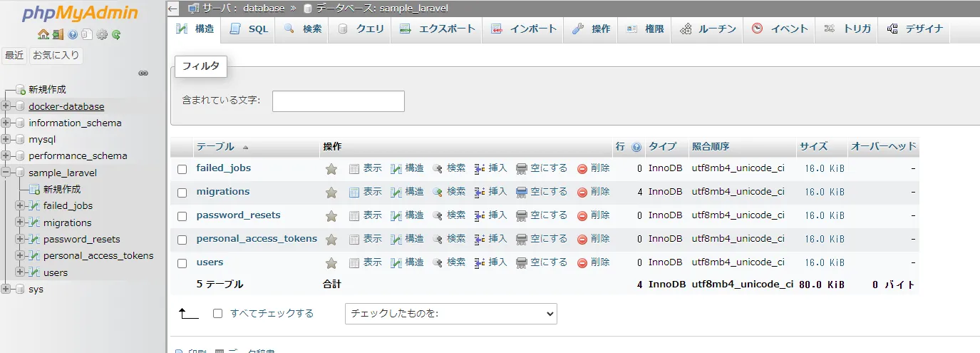Expand password_resets table in sidebar tree
Image resolution: width=980 pixels, height=353 pixels.
pyautogui.click(x=21, y=239)
